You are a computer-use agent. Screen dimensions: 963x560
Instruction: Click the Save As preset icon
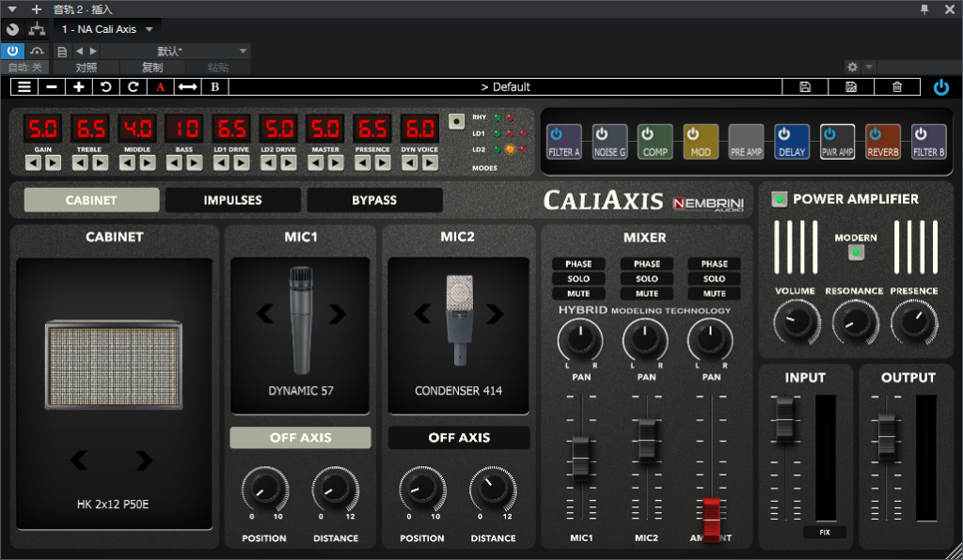[x=851, y=87]
